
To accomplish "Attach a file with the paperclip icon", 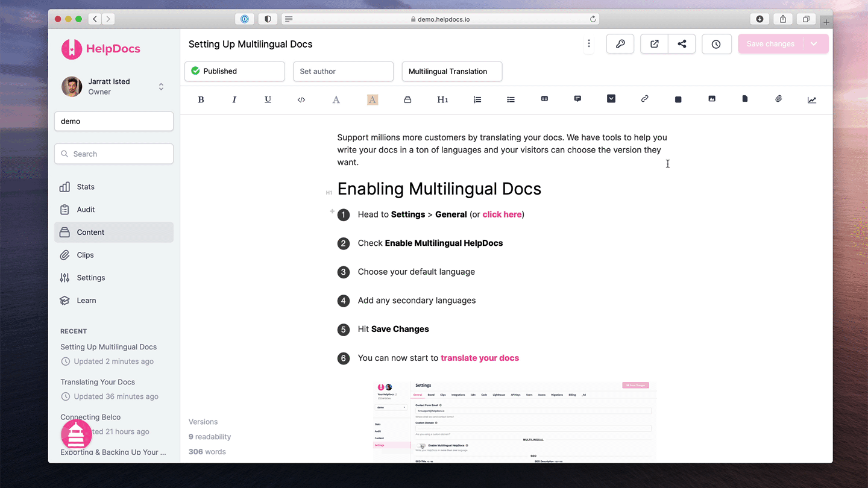I will pos(779,99).
